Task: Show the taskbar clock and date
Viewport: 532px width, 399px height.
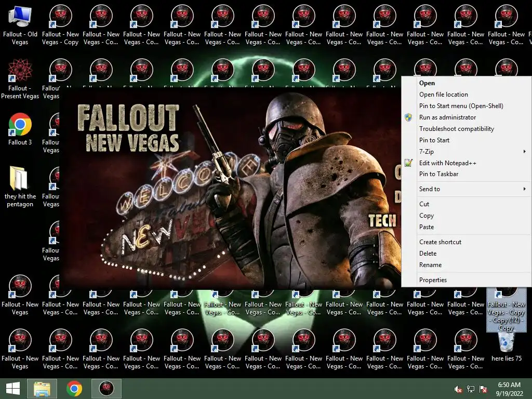Action: (x=509, y=389)
